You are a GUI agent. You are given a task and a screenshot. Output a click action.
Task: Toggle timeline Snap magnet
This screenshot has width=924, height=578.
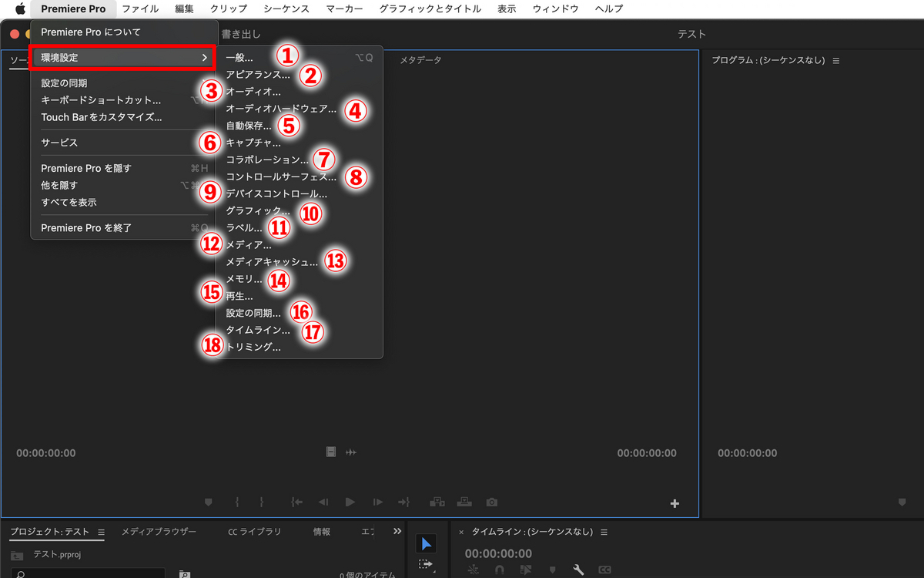499,570
